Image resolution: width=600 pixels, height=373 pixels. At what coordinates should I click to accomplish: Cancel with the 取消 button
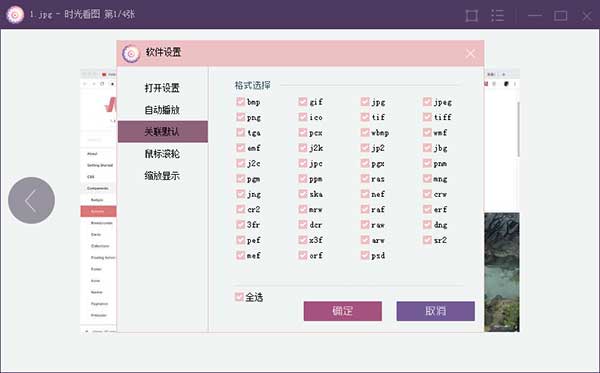tap(435, 311)
